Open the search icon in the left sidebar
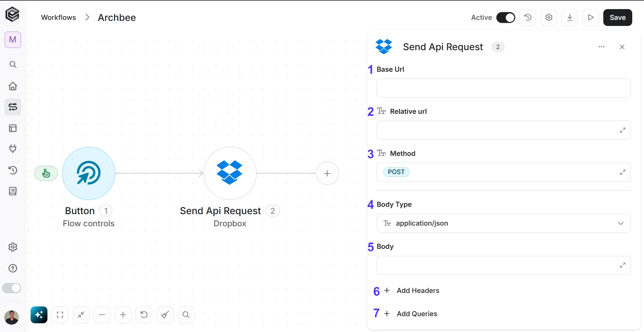The image size is (644, 332). 13,64
